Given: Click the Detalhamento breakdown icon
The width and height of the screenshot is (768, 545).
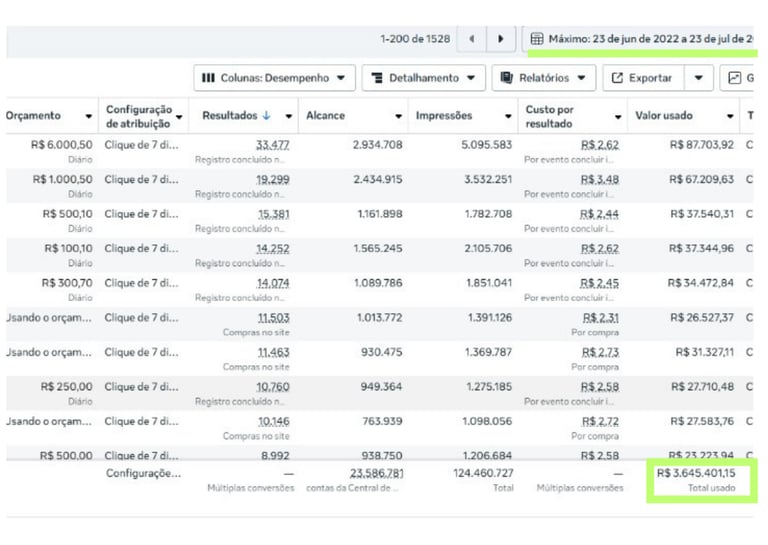Looking at the screenshot, I should (376, 77).
